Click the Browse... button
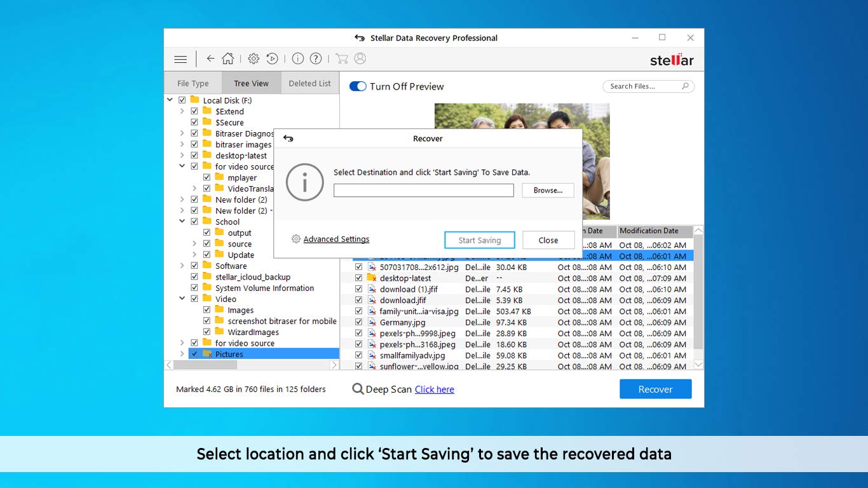This screenshot has width=868, height=488. click(548, 191)
